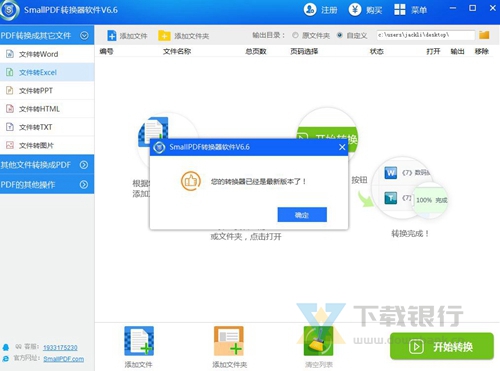Image resolution: width=500 pixels, height=371 pixels.
Task: Click the 总页数 column header
Action: tap(256, 51)
